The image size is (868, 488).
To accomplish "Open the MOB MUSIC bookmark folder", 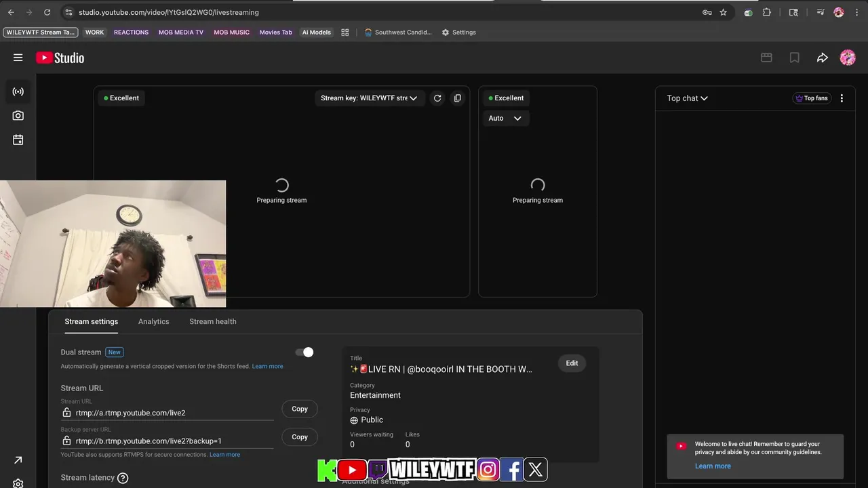I will pos(232,33).
